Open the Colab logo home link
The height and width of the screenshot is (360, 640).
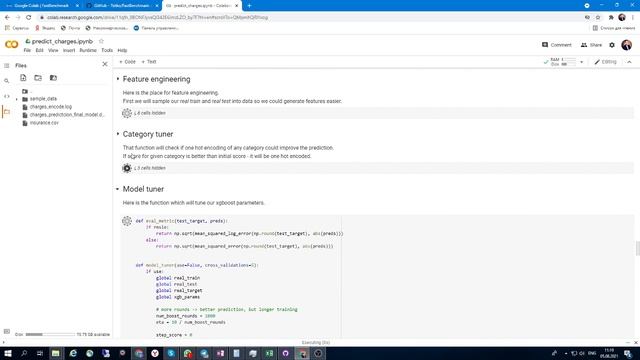[11, 44]
